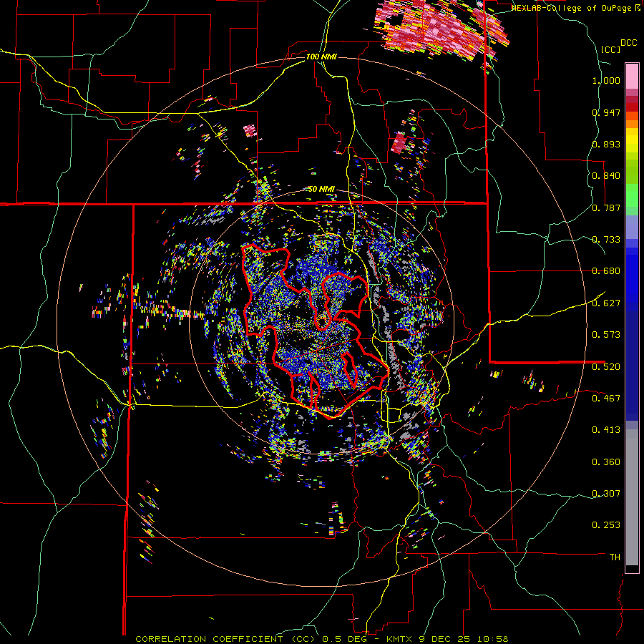Image resolution: width=644 pixels, height=644 pixels.
Task: Select the 0.627 scale value
Action: tap(606, 303)
